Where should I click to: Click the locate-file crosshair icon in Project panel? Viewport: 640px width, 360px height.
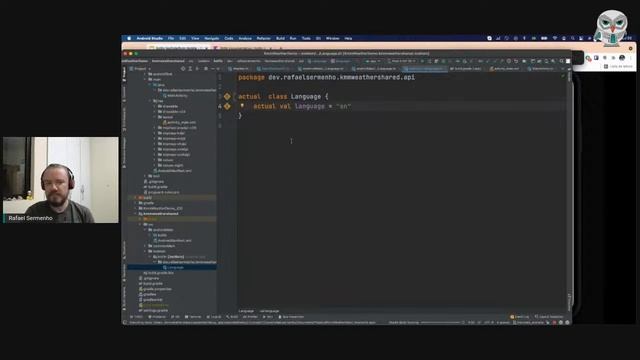pyautogui.click(x=183, y=69)
